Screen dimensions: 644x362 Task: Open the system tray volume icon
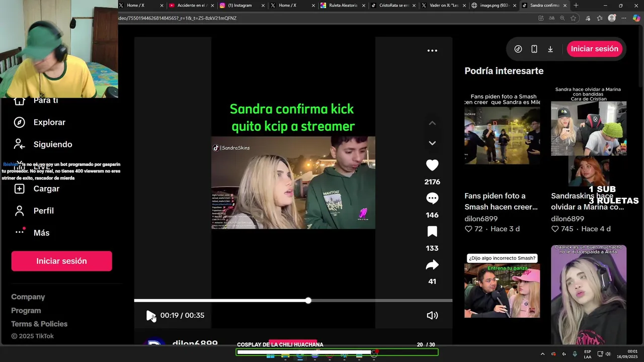click(607, 354)
